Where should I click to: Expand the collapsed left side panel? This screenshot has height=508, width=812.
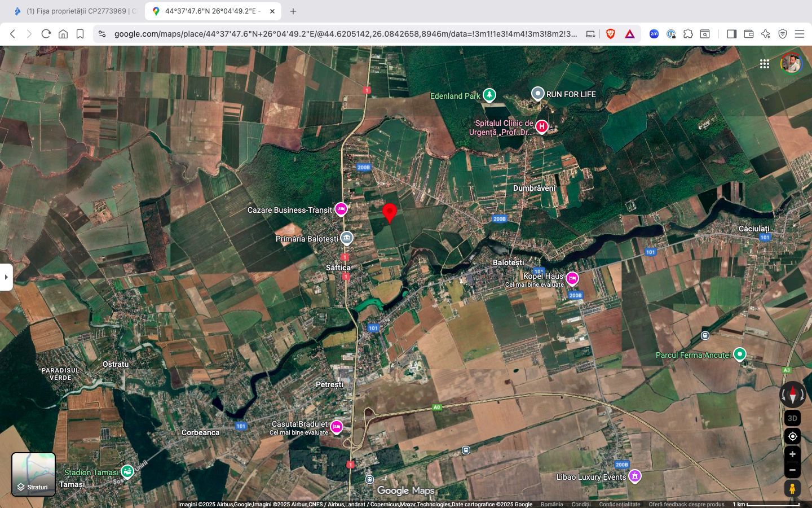[x=6, y=277]
